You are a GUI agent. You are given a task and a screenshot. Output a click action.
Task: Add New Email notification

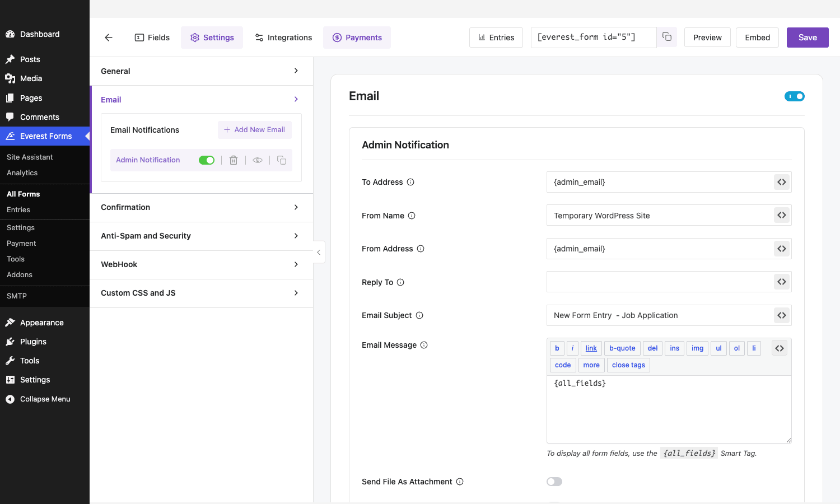tap(255, 129)
